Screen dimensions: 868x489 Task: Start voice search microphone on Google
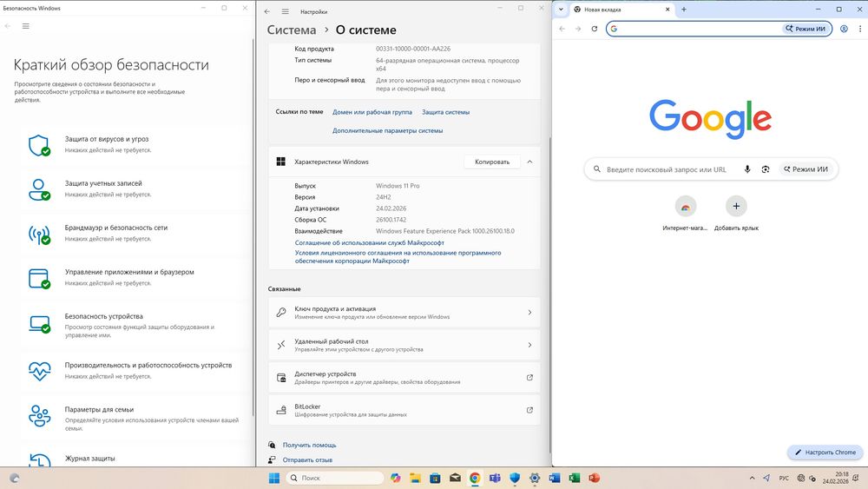point(746,169)
